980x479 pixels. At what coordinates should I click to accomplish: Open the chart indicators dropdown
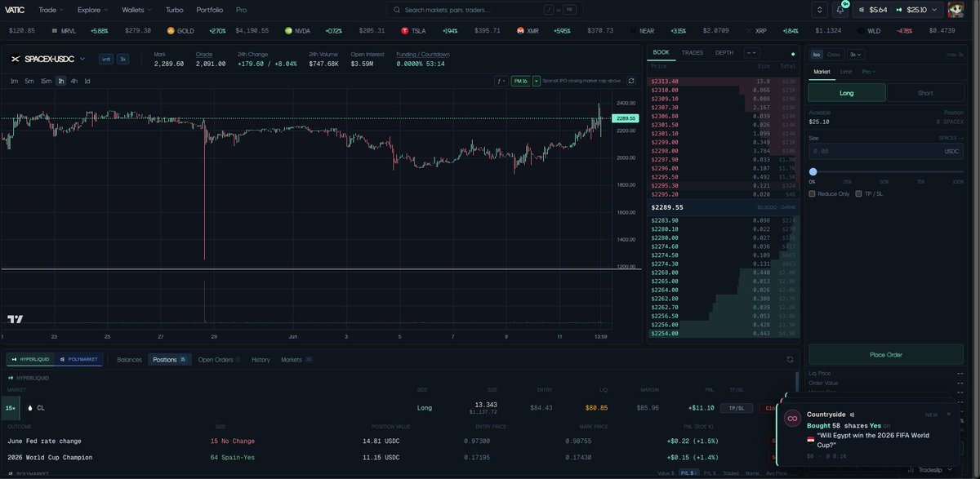(x=501, y=81)
